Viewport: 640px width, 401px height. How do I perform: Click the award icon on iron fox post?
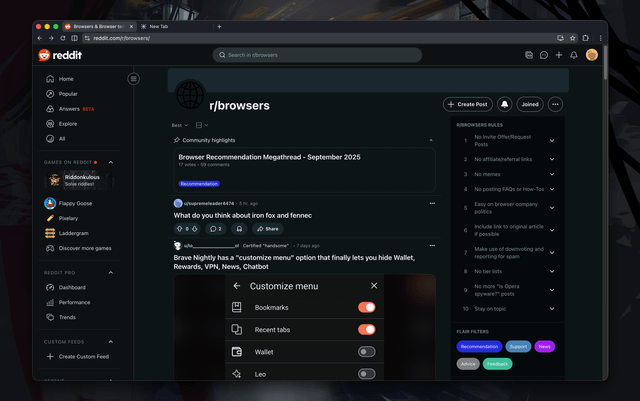click(239, 229)
